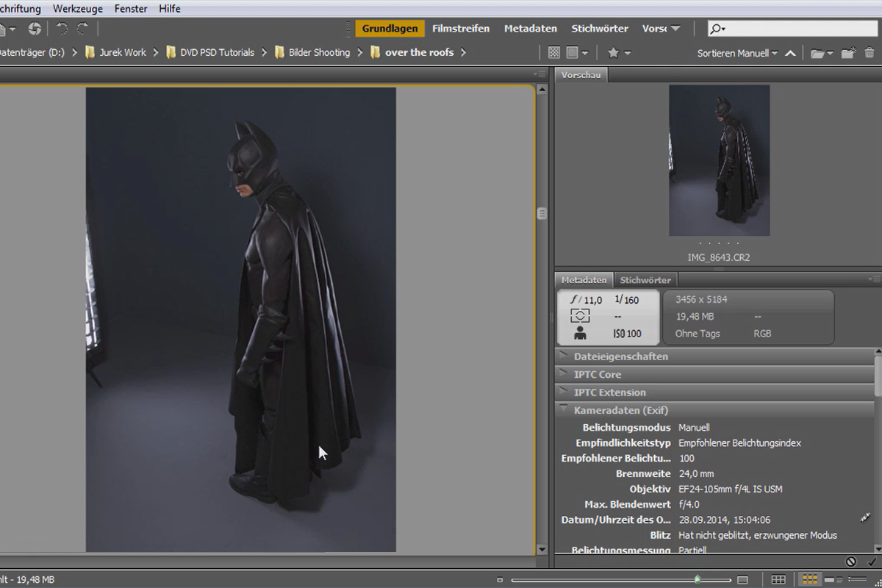
Task: Click the 24,0 mm Brennweite value
Action: tap(696, 473)
